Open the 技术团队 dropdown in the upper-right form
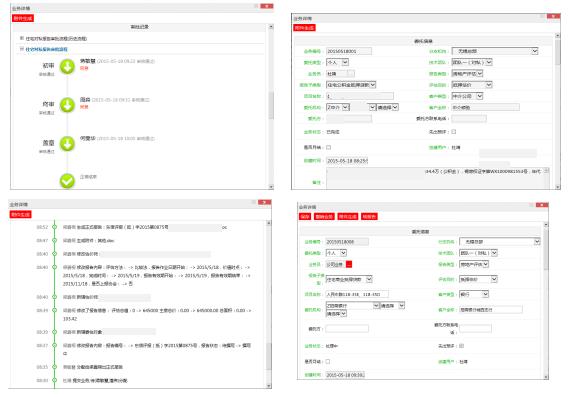 click(x=472, y=62)
